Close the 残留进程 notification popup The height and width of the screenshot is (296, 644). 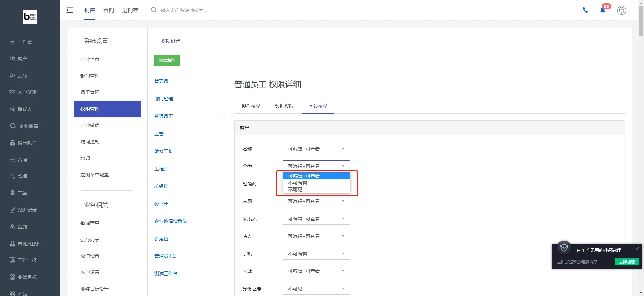(638, 248)
